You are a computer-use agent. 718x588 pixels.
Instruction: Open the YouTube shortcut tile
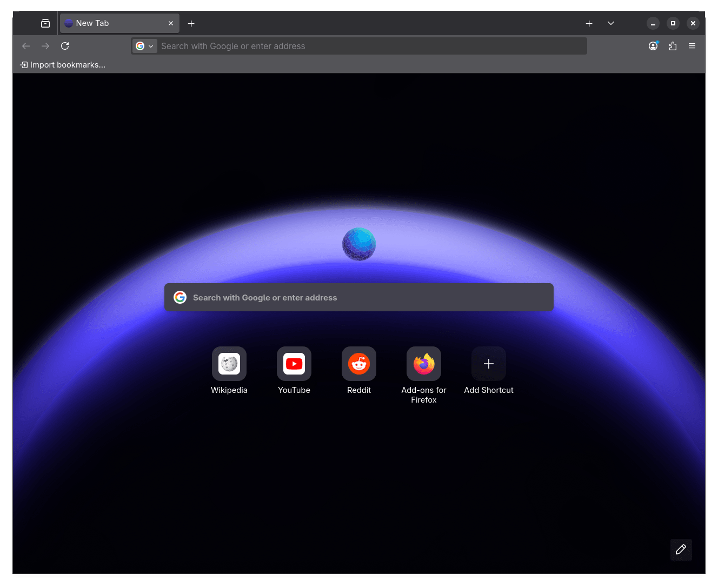click(294, 364)
